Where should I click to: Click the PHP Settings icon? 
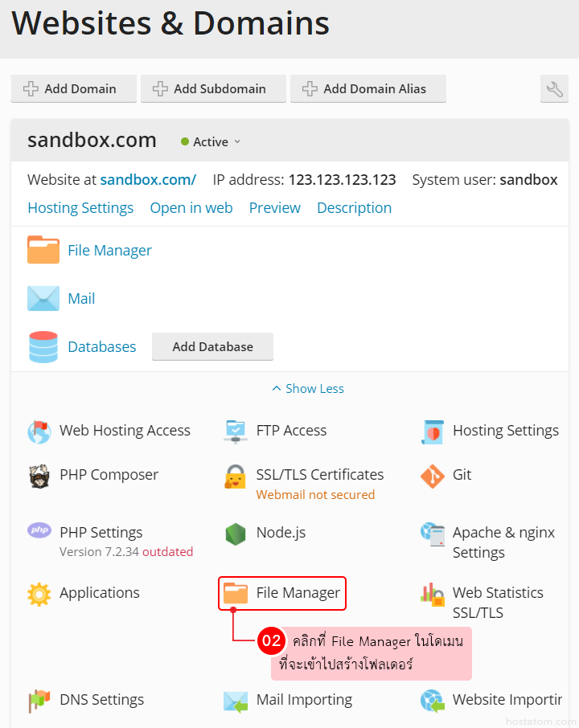point(39,530)
